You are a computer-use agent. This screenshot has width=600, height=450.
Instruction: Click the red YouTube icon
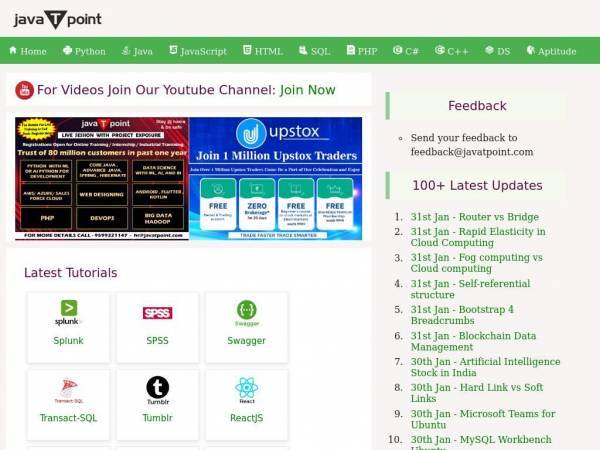click(24, 90)
